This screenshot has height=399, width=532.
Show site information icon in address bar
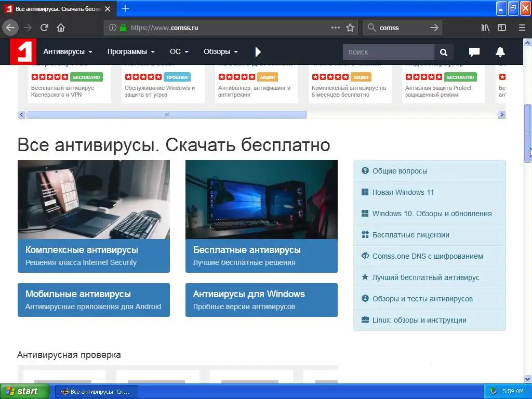pyautogui.click(x=112, y=28)
